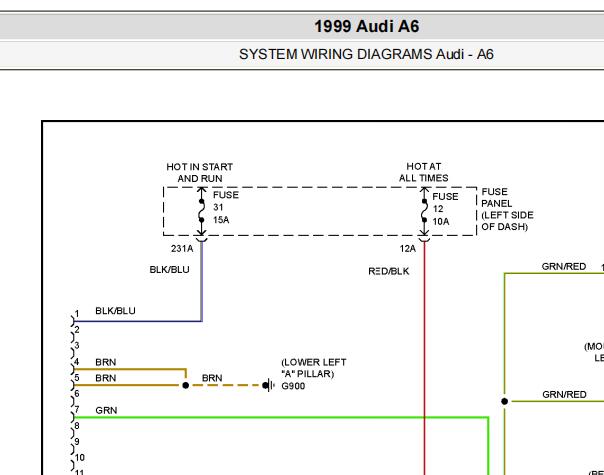
Task: Click the bright green GRN horizontal wire
Action: 281,417
